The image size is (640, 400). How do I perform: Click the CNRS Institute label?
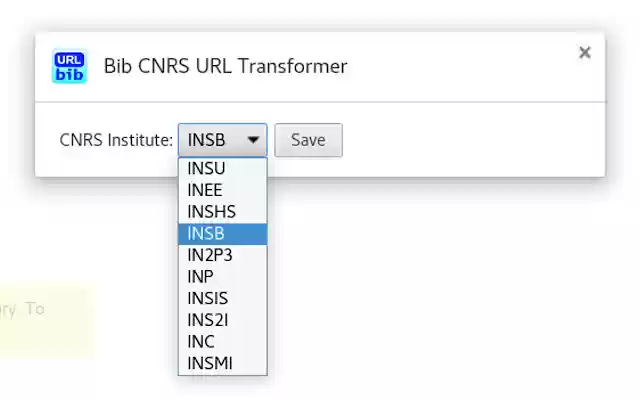click(x=116, y=140)
